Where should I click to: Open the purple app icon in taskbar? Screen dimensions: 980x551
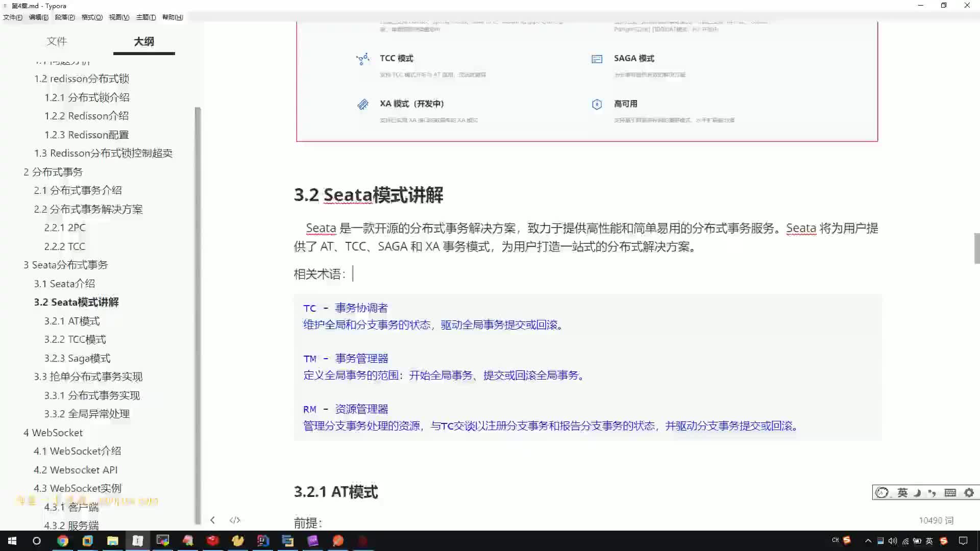point(313,541)
